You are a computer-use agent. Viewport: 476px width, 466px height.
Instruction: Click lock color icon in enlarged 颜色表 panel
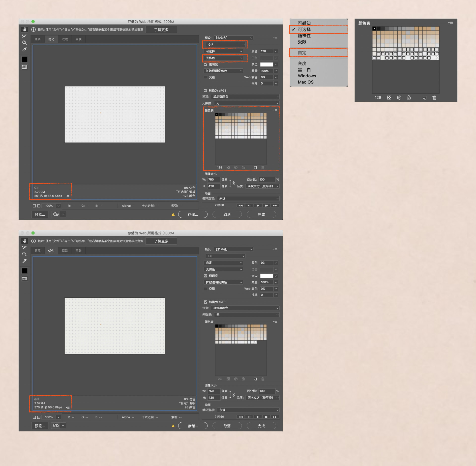409,98
